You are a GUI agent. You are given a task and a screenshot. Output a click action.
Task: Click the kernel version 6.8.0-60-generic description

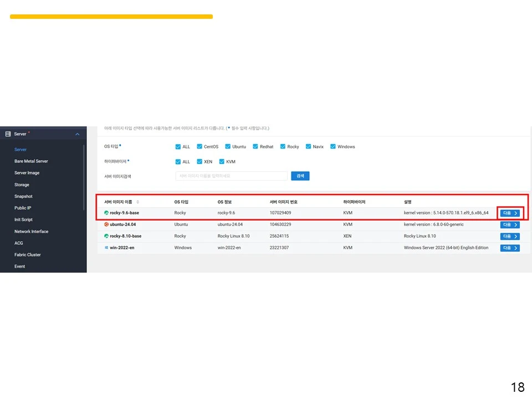[433, 224]
